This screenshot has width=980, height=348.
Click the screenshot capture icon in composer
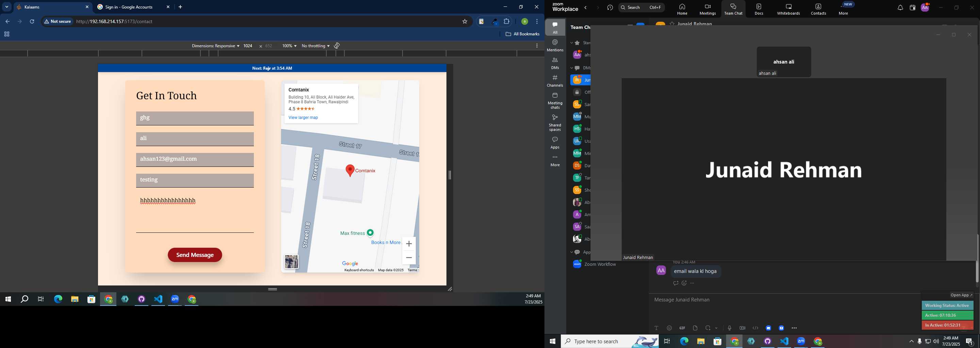coord(708,328)
